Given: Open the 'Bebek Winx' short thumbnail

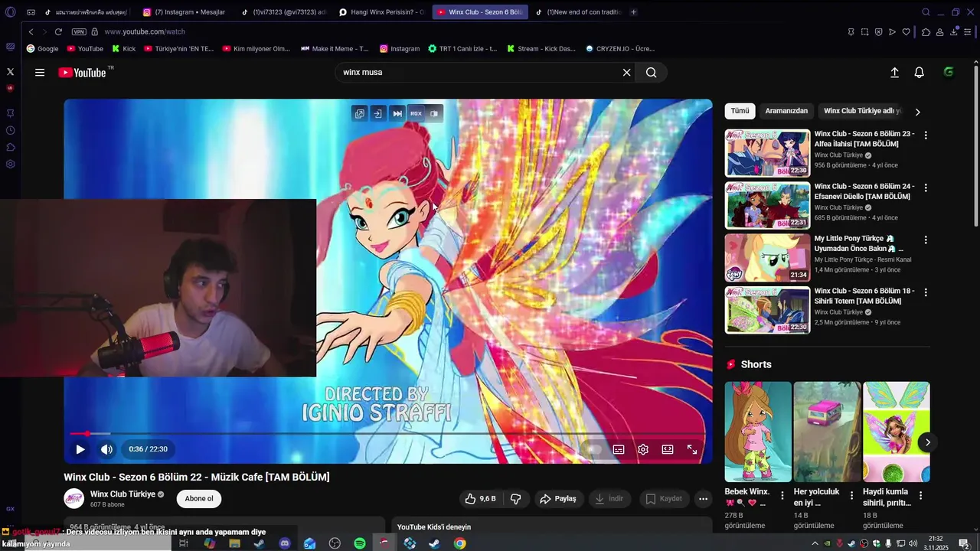Looking at the screenshot, I should pyautogui.click(x=758, y=432).
